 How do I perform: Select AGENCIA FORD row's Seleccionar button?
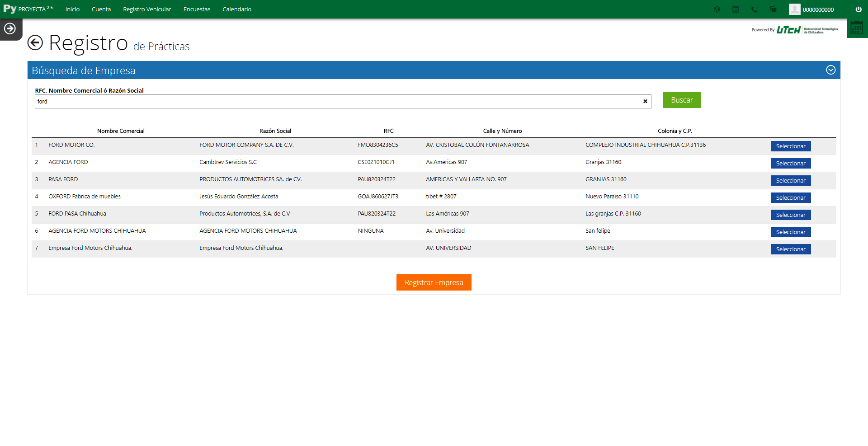click(791, 164)
